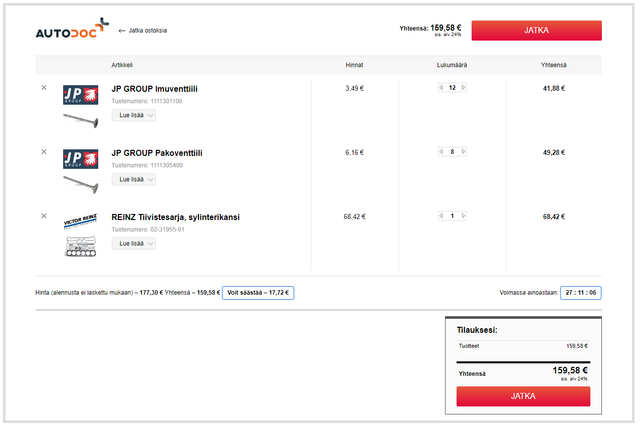Viewport: 640px width, 428px height.
Task: Click the Hinnat column header
Action: [x=354, y=65]
